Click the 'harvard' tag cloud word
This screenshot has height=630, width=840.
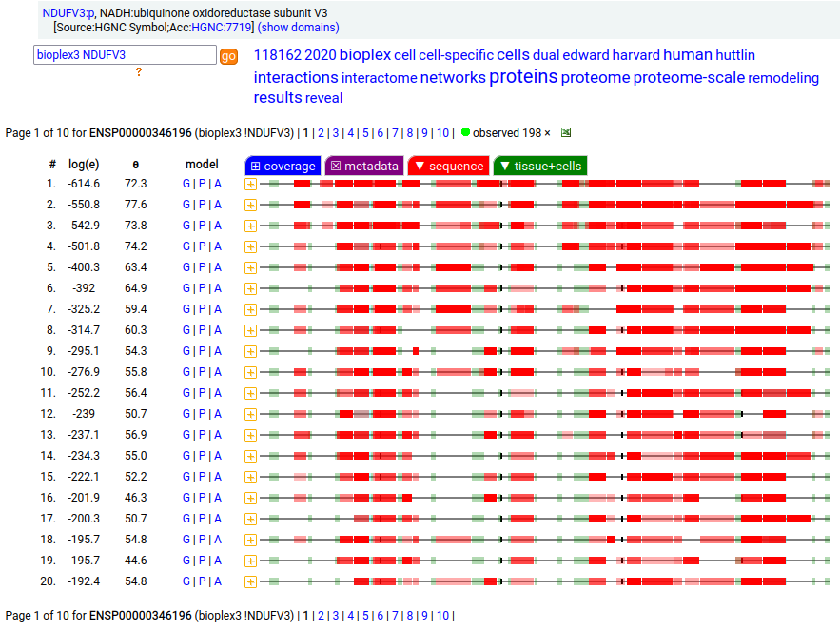tap(635, 55)
